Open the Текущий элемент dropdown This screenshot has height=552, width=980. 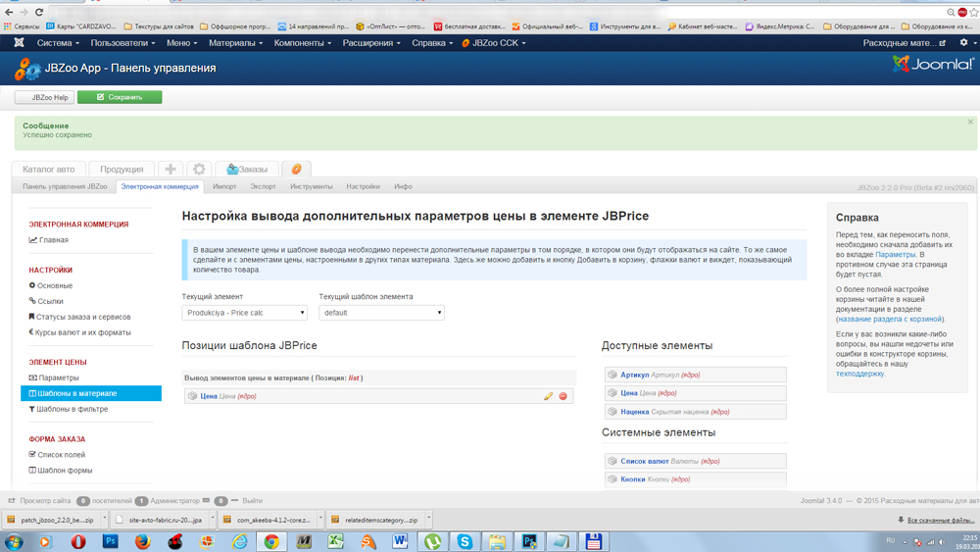tap(244, 313)
